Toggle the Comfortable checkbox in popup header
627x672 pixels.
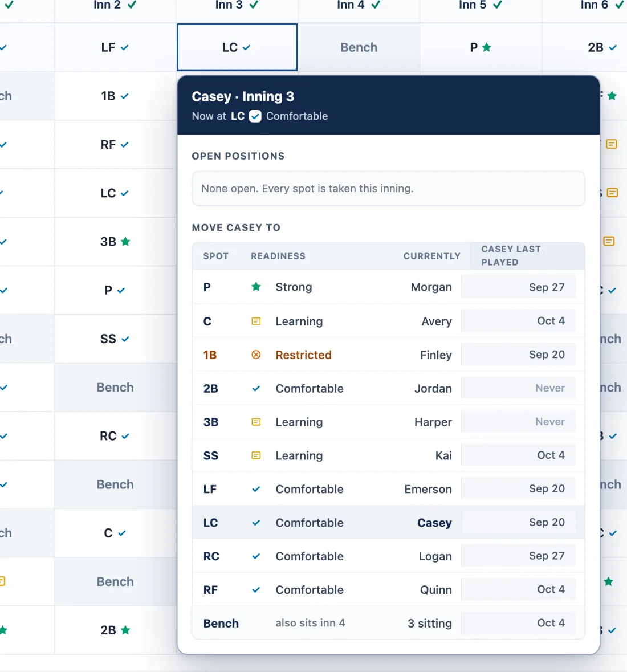[x=255, y=116]
